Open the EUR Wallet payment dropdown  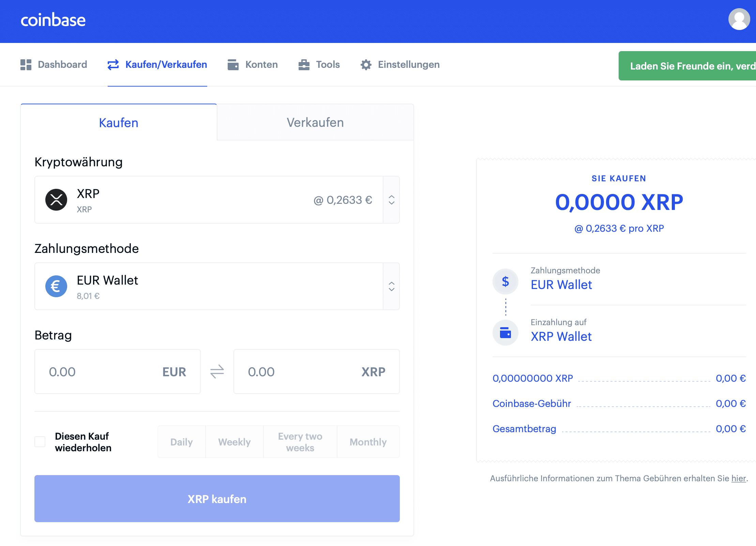217,286
